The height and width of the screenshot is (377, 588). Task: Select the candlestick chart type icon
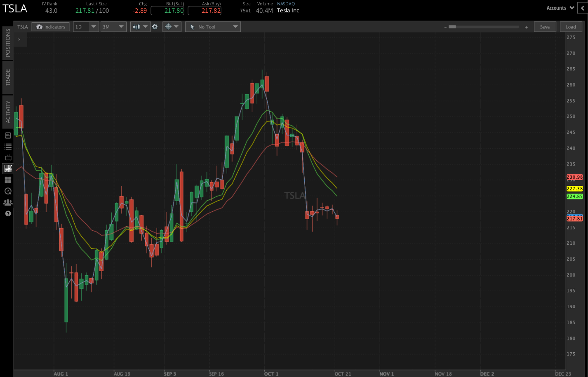(137, 26)
